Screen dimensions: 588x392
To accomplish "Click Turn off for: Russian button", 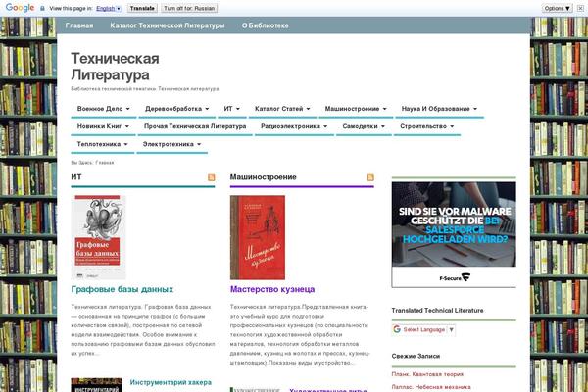I will click(x=189, y=8).
